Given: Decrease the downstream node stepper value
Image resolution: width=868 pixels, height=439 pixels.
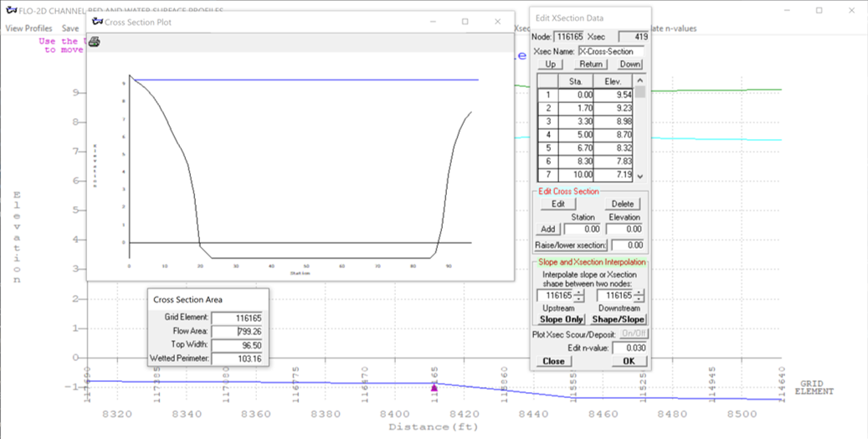Looking at the screenshot, I should (x=639, y=299).
